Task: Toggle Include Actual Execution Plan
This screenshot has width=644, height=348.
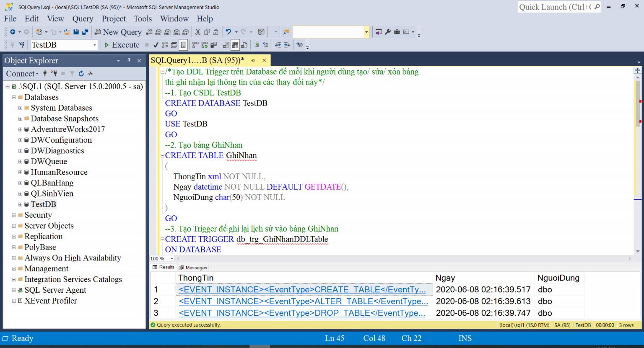Action: click(x=195, y=45)
